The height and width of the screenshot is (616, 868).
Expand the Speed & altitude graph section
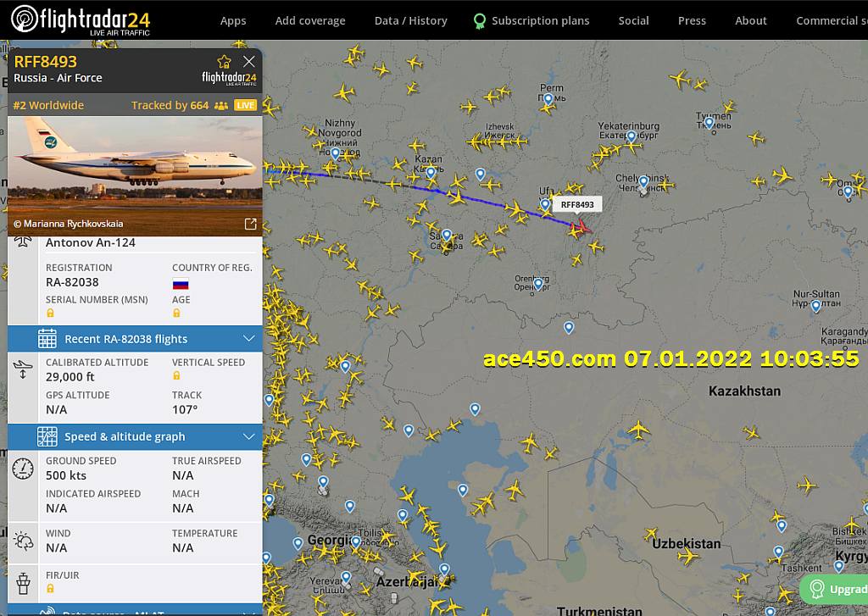[x=135, y=436]
